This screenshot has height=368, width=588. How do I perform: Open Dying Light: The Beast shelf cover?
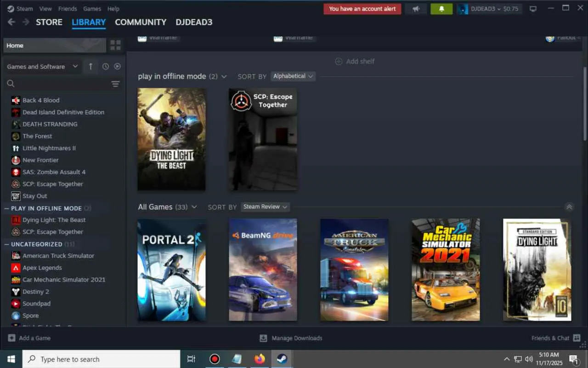pyautogui.click(x=172, y=139)
